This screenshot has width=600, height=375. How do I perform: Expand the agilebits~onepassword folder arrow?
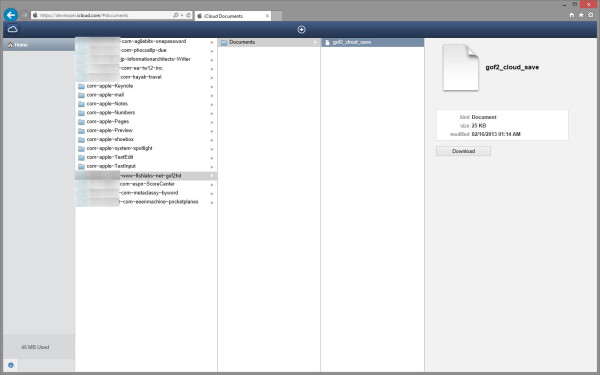coord(212,42)
